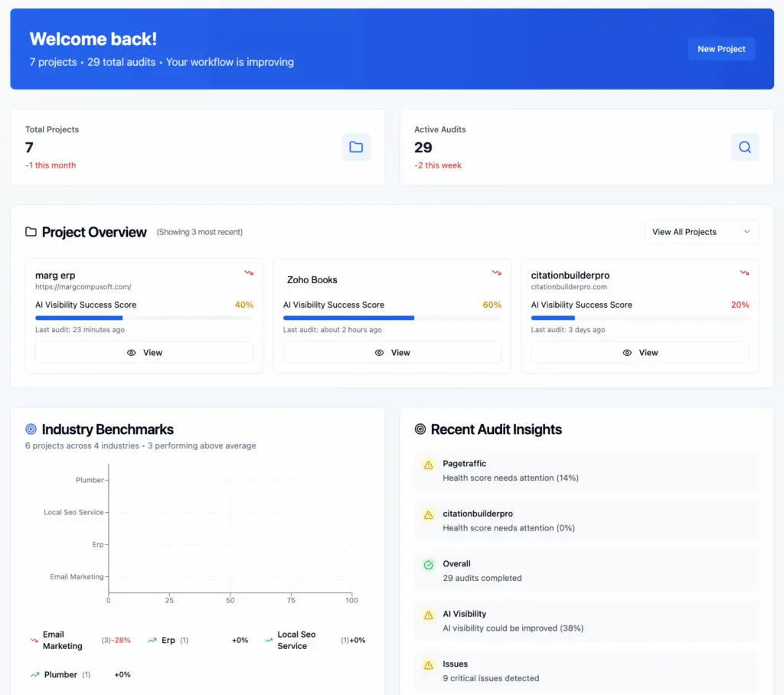Click the folder icon beside Project Overview heading
The width and height of the screenshot is (784, 695).
coord(30,232)
